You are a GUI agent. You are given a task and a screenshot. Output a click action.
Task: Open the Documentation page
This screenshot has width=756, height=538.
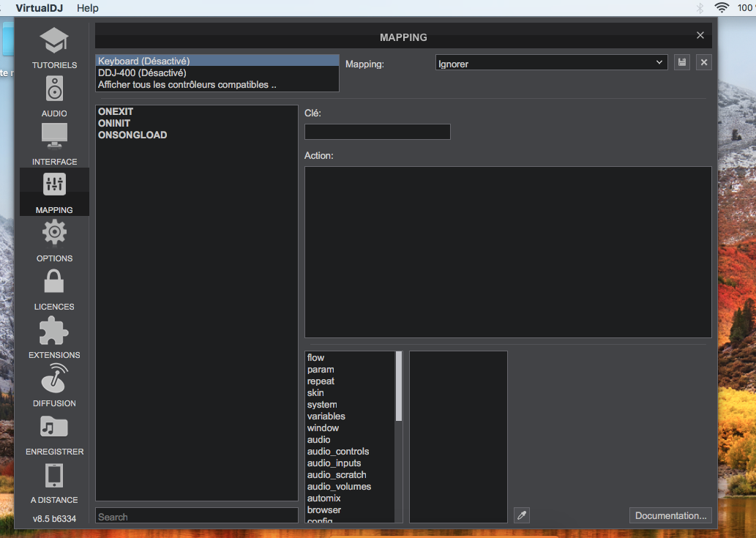(670, 515)
